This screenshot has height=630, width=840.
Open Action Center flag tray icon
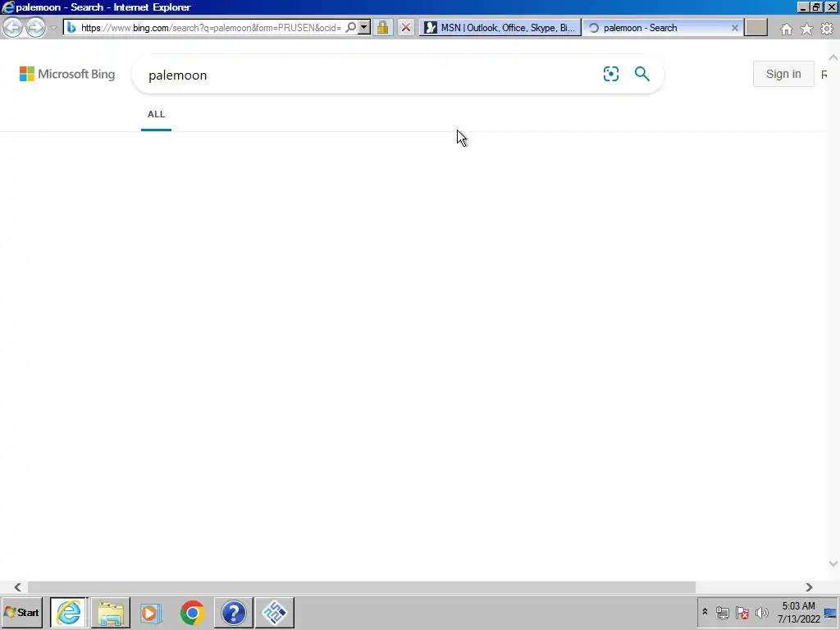742,612
